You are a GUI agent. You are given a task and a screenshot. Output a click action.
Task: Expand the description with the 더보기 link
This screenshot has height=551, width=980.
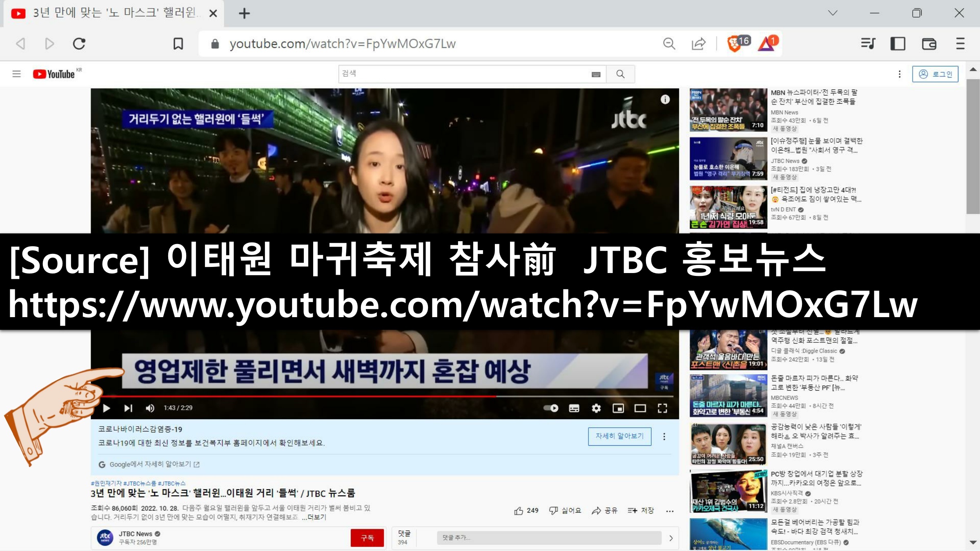[316, 517]
